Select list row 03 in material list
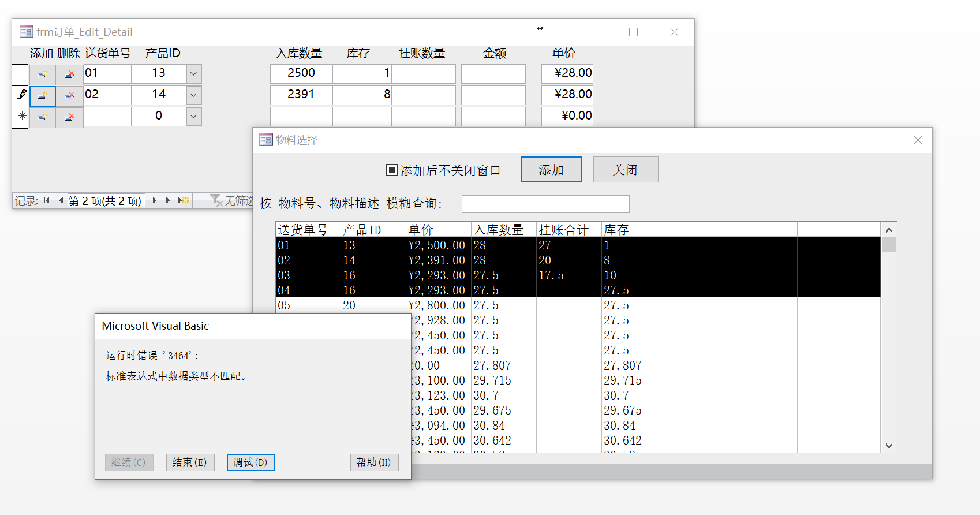 click(x=578, y=275)
